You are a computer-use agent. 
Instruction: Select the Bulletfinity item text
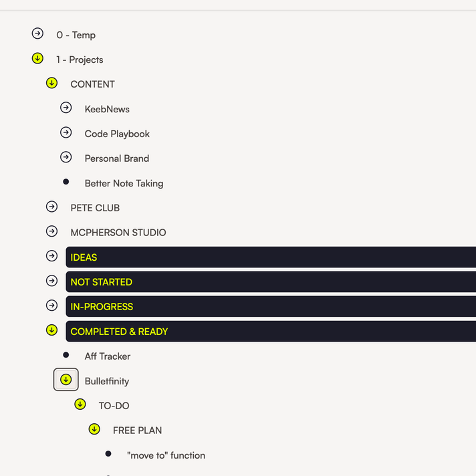tap(107, 381)
